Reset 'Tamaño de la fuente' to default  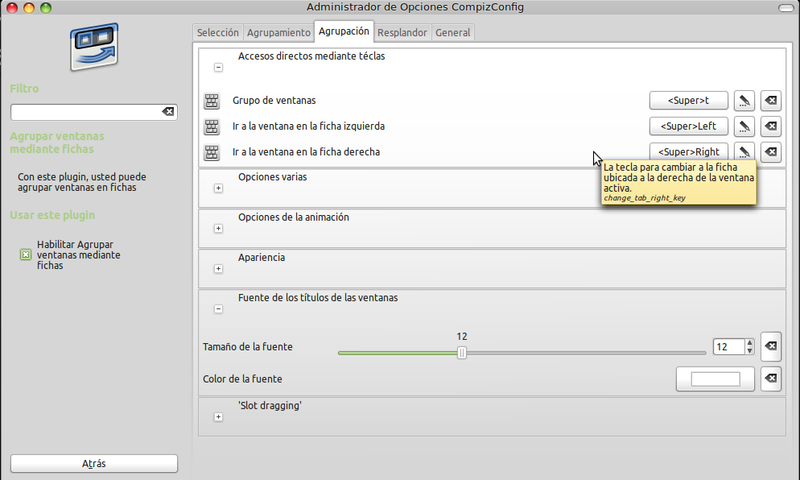click(x=770, y=346)
